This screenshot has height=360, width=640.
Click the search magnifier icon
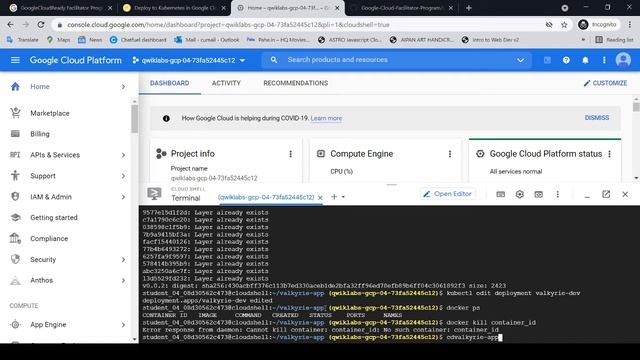tap(273, 60)
